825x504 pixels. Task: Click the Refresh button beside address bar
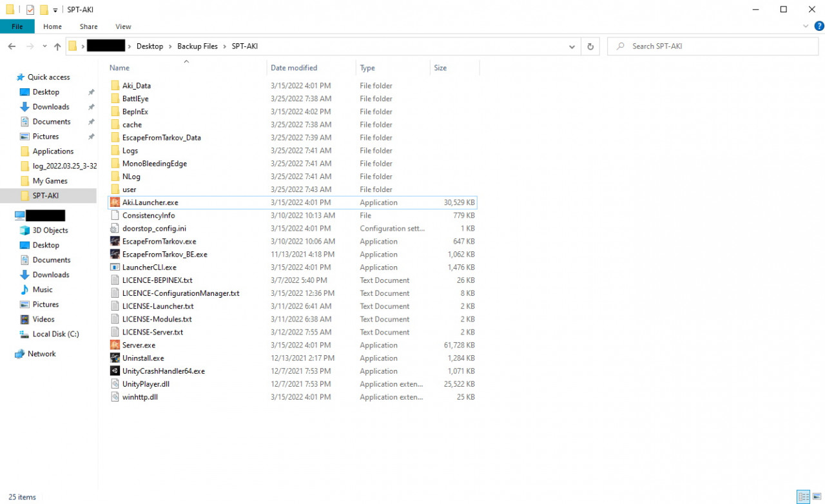point(590,46)
